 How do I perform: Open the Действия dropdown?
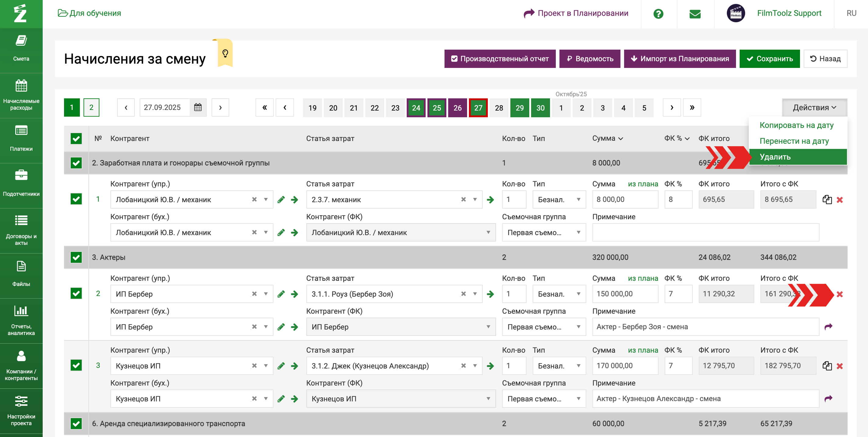(x=814, y=107)
